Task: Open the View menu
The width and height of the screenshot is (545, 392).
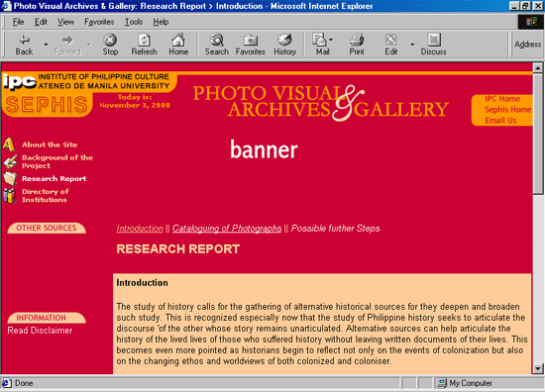Action: (x=65, y=22)
